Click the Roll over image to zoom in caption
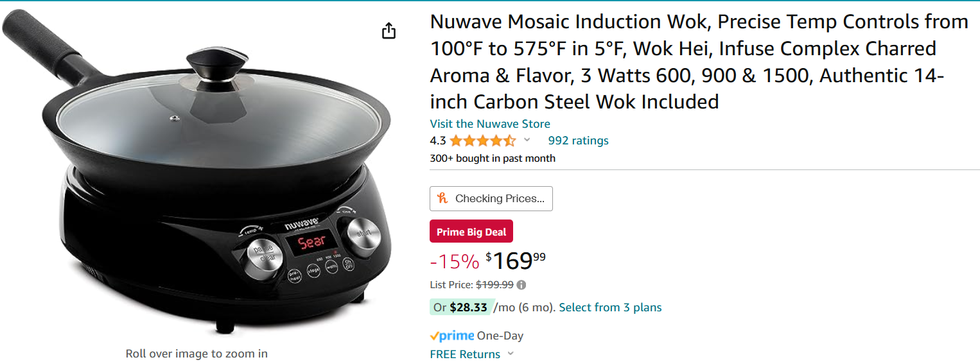 197,354
